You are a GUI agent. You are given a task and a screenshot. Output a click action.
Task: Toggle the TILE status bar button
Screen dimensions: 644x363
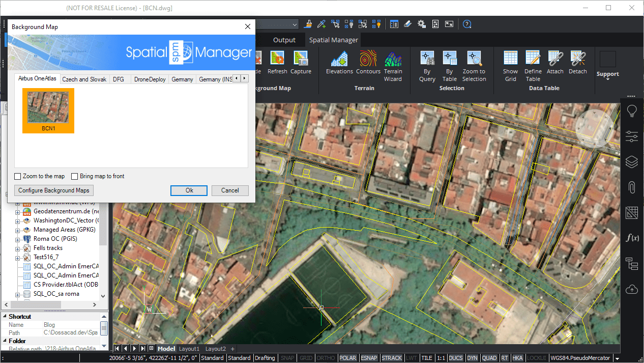(x=427, y=358)
